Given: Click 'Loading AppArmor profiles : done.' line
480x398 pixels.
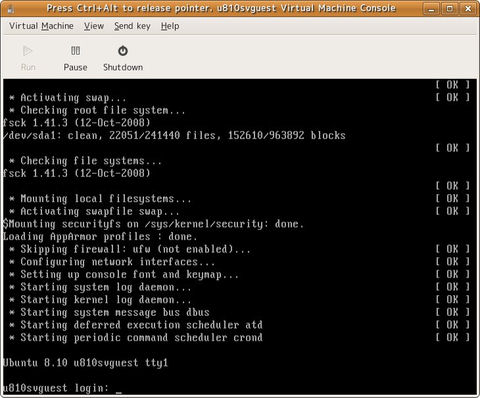Looking at the screenshot, I should point(100,237).
